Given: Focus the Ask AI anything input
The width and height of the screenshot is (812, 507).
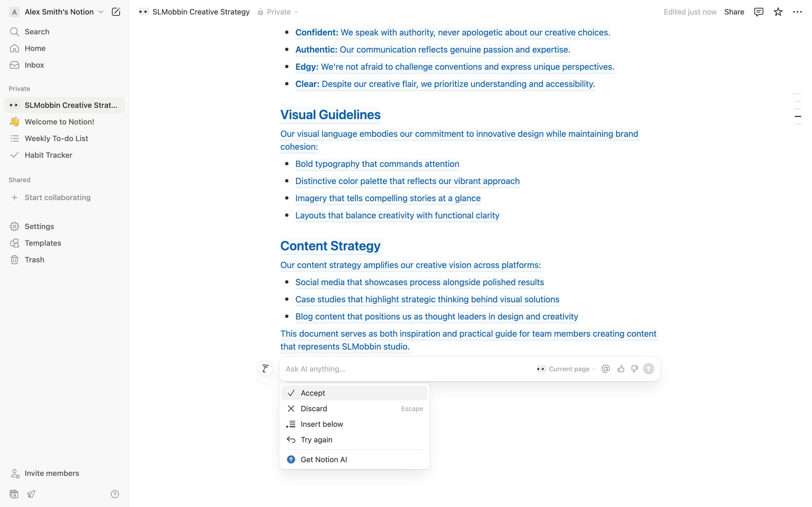Looking at the screenshot, I should click(403, 369).
